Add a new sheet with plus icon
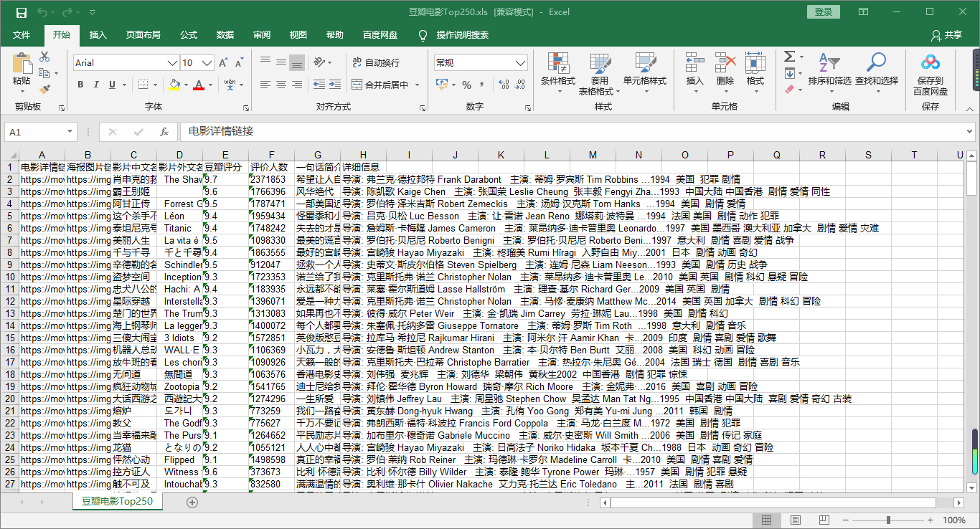Viewport: 980px width, 529px height. pos(192,502)
